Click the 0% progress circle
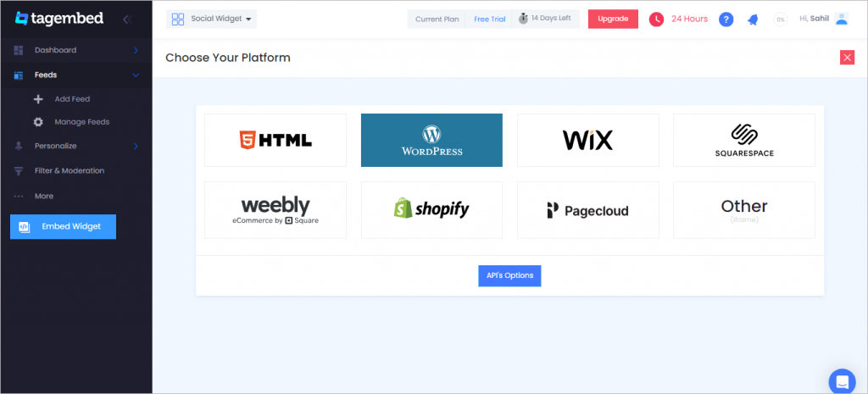The height and width of the screenshot is (394, 868). tap(781, 19)
